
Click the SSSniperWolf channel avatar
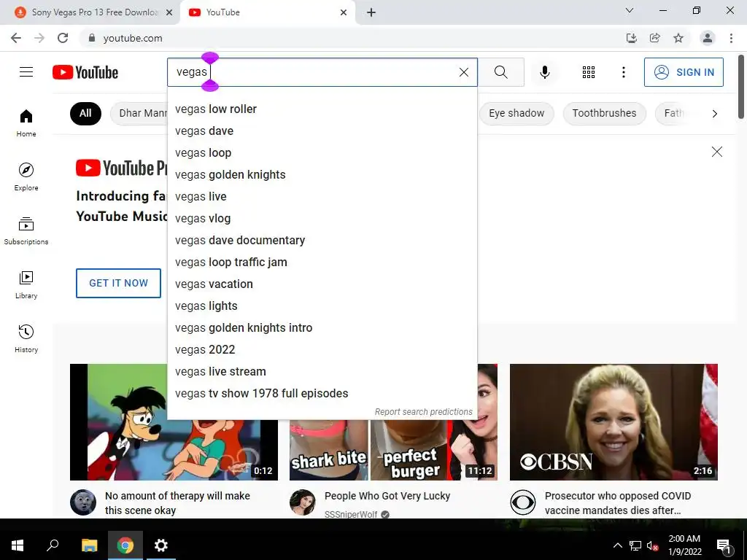click(x=303, y=502)
